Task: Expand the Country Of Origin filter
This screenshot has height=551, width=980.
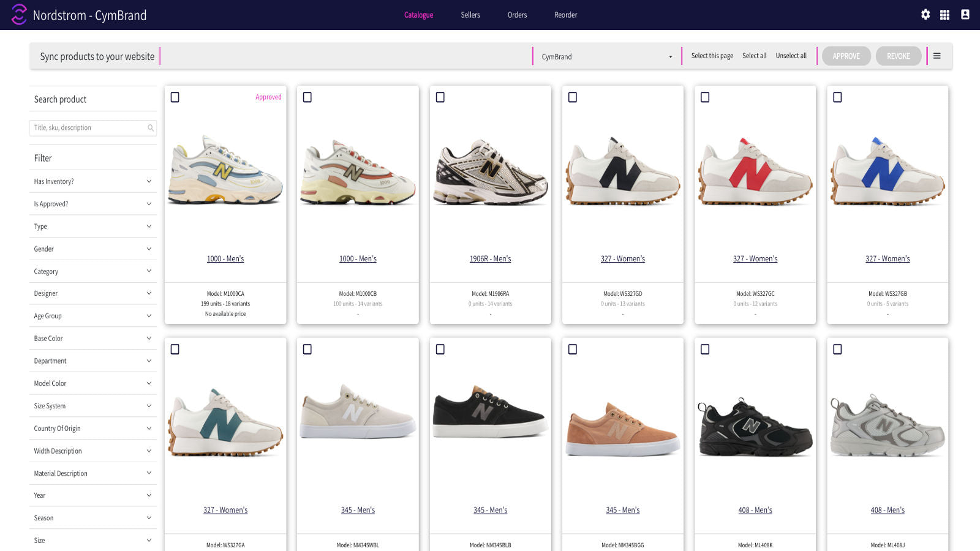Action: (93, 428)
